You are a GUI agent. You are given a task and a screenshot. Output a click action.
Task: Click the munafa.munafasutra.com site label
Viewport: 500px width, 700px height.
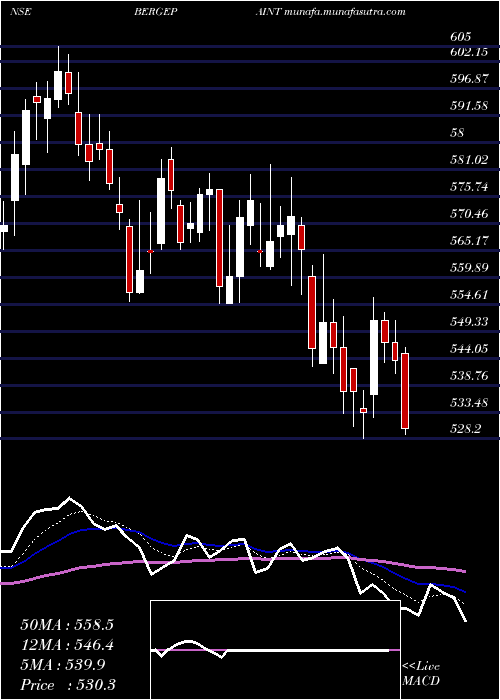pyautogui.click(x=345, y=12)
